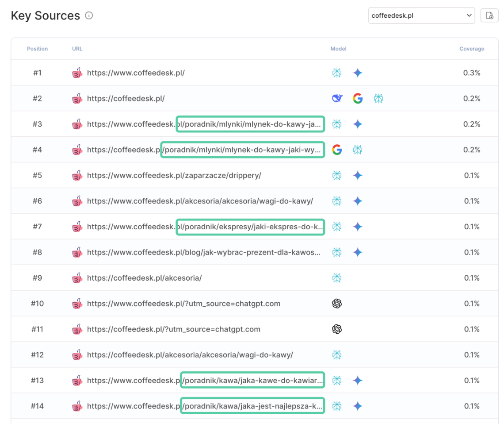Click the Perplexity icon in row #9
504x424 pixels.
pyautogui.click(x=337, y=278)
